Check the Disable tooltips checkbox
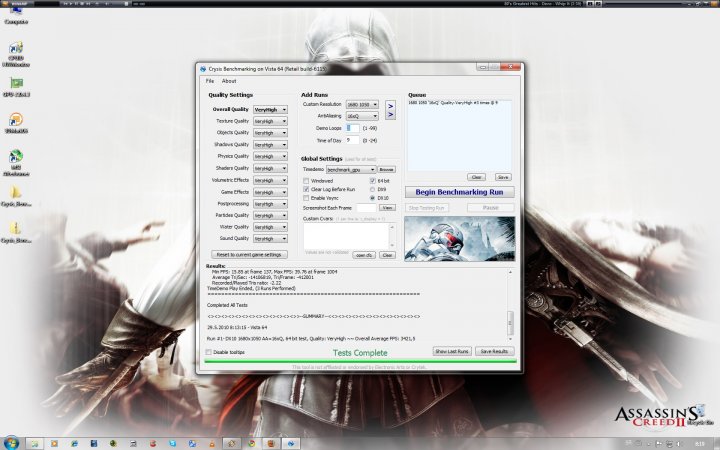Viewport: 720px width, 450px height. 208,352
